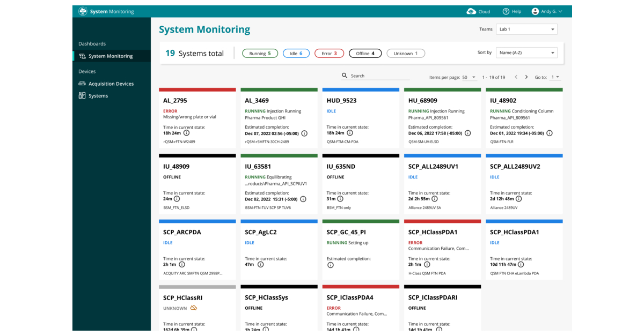644x336 pixels.
Task: Click the Help question-mark icon
Action: 505,11
